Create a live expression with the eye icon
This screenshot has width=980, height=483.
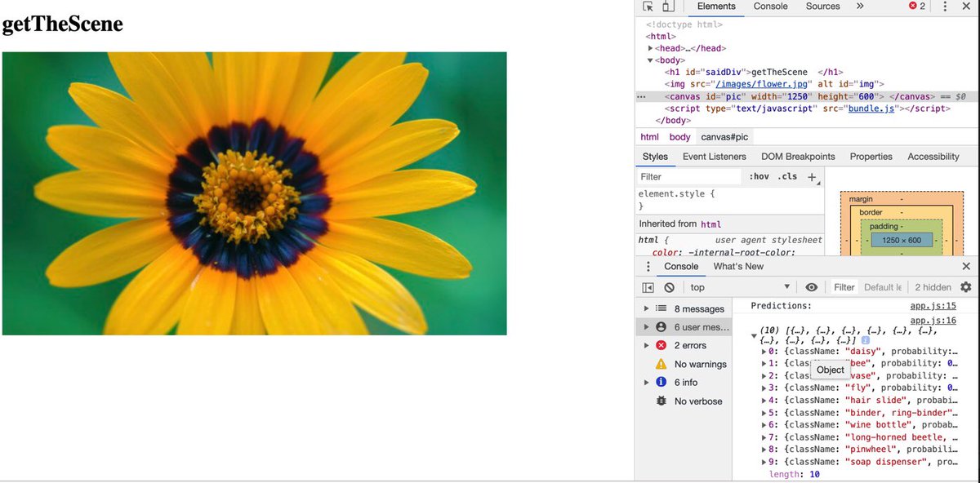811,287
